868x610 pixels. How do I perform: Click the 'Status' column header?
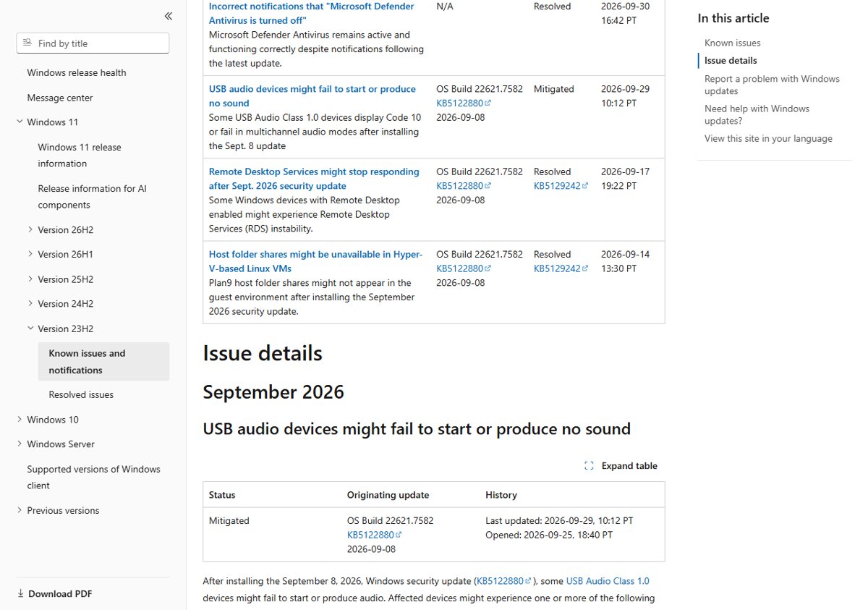pos(222,496)
